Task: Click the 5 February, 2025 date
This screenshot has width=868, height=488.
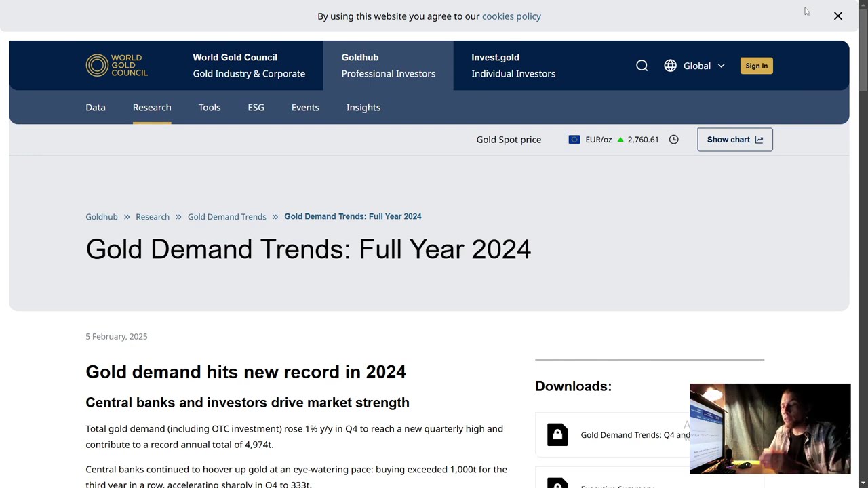Action: point(116,336)
